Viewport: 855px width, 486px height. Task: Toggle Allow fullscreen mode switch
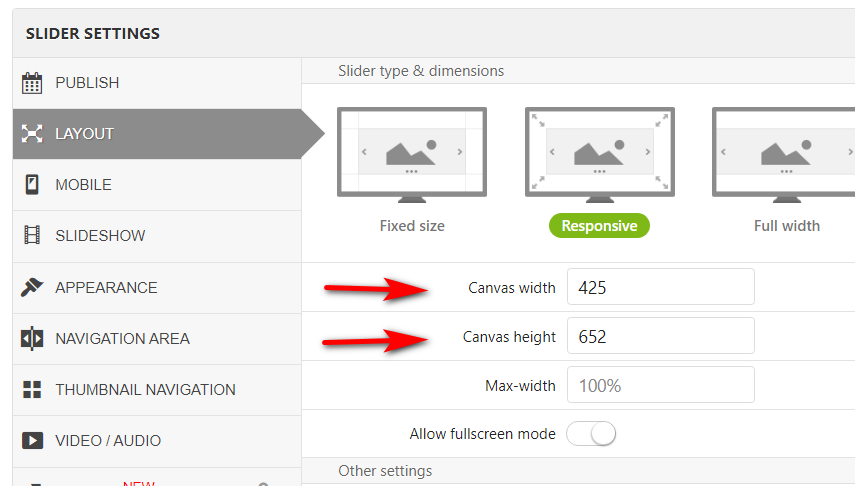click(591, 434)
